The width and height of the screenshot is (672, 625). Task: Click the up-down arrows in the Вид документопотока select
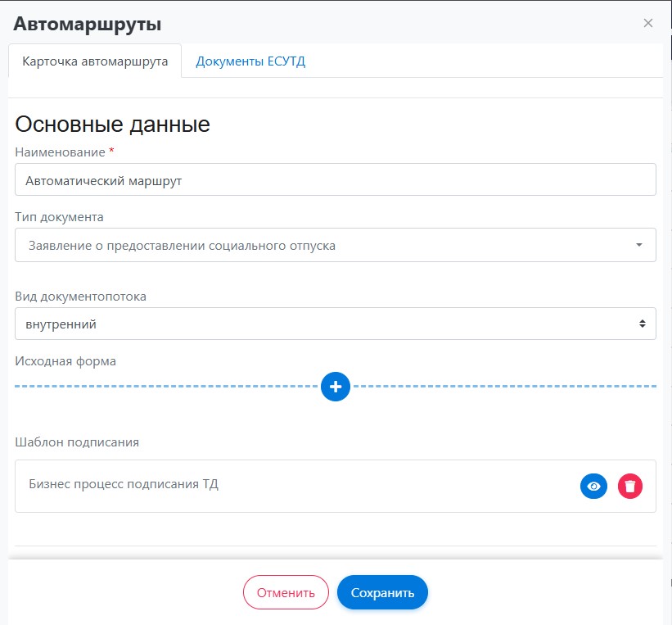pos(642,324)
